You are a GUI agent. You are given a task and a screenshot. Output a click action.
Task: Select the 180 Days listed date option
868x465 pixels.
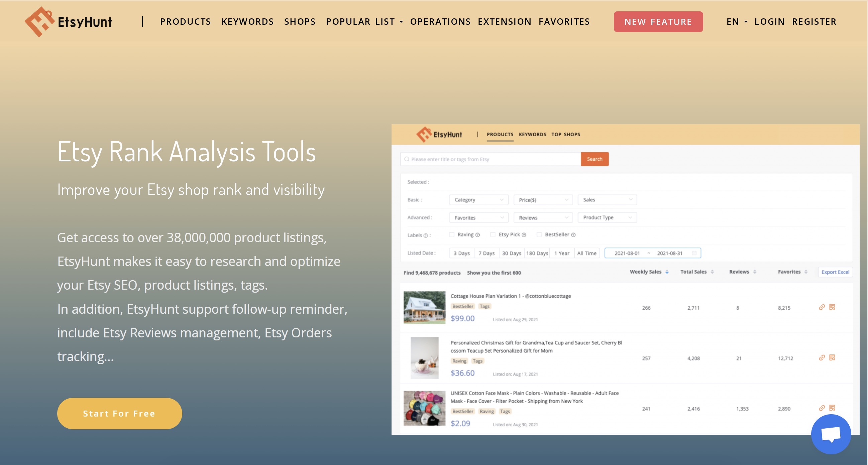(537, 253)
